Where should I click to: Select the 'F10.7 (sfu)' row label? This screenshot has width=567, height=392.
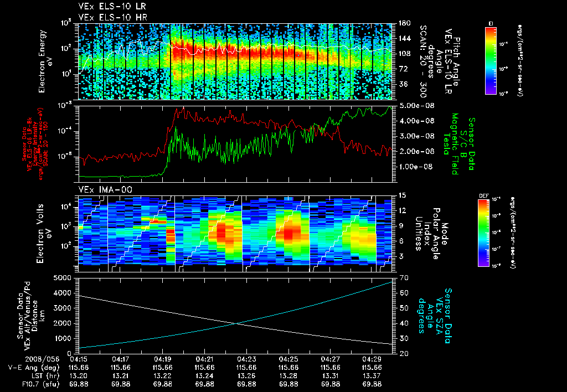40,384
